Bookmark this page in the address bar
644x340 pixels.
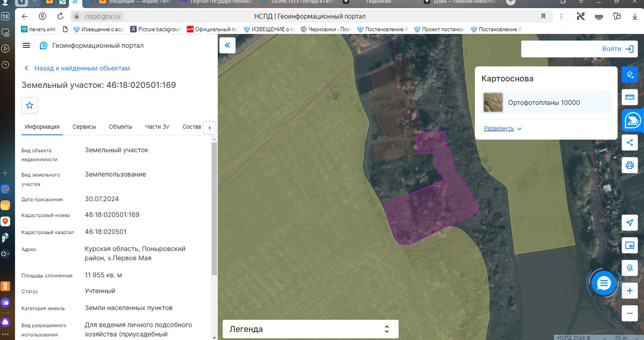click(x=543, y=16)
